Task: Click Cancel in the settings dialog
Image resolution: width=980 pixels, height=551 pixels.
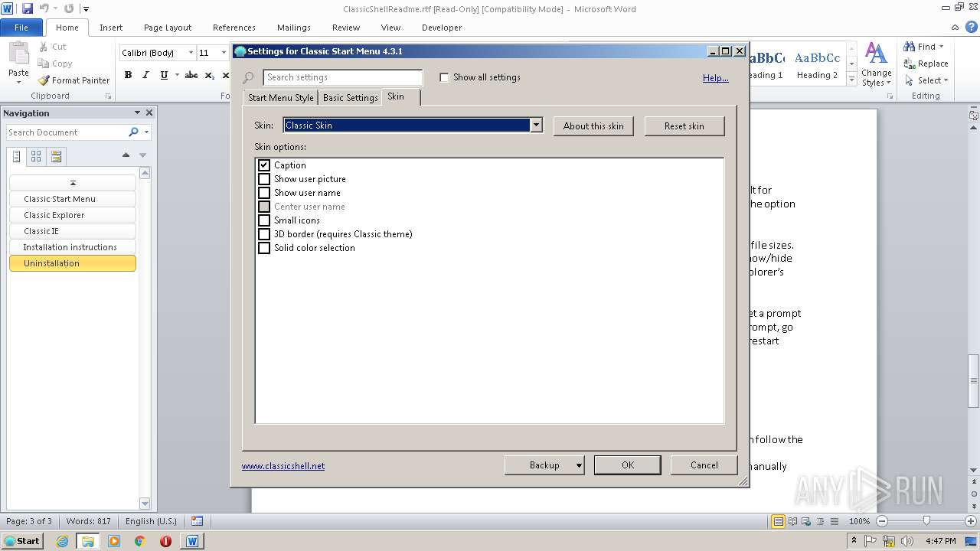Action: coord(704,465)
